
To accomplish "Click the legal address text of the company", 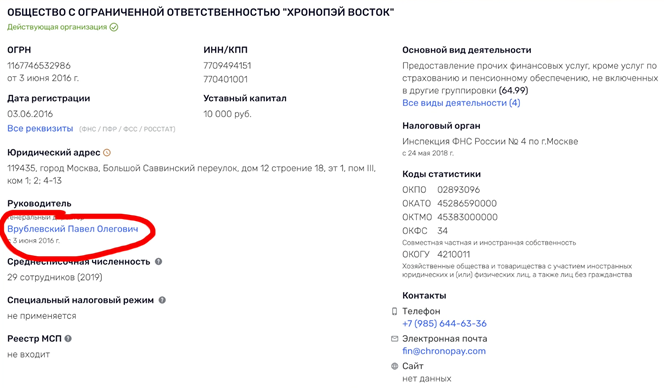I will [191, 175].
